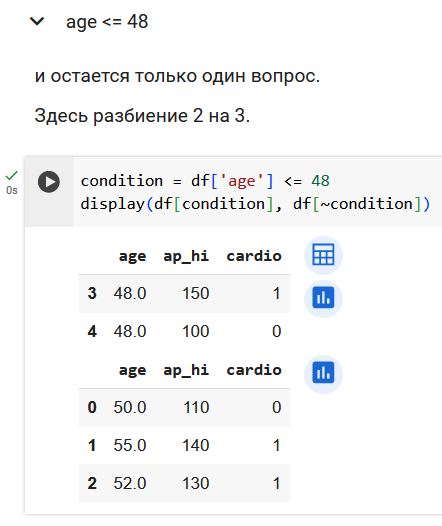Click the 'age' column header in first table
Image resolution: width=442 pixels, height=526 pixels.
point(132,257)
